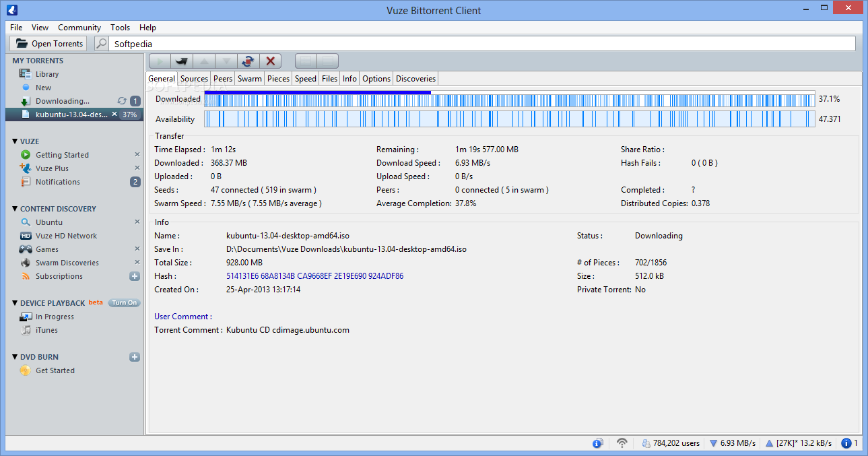868x456 pixels.
Task: Click the recheck/refresh arrows toolbar icon
Action: point(248,61)
